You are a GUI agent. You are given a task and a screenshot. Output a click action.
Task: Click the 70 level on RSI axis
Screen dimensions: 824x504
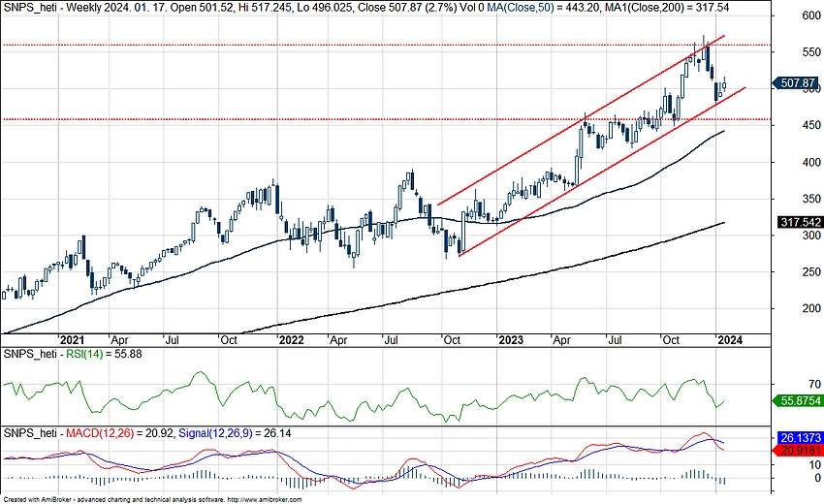coord(815,384)
